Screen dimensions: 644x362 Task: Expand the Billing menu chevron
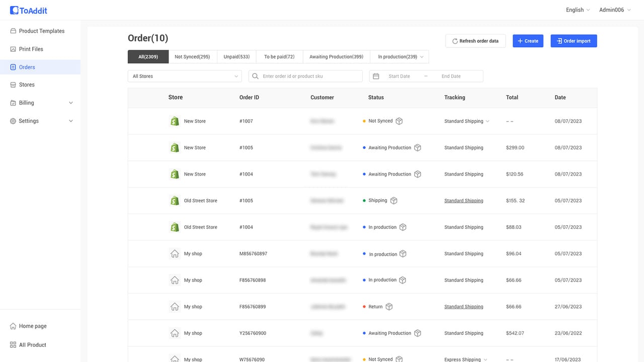tap(71, 103)
